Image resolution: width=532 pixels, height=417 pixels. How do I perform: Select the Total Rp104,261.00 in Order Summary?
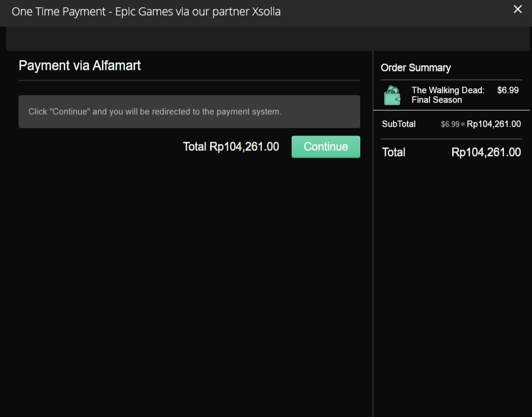click(x=486, y=152)
